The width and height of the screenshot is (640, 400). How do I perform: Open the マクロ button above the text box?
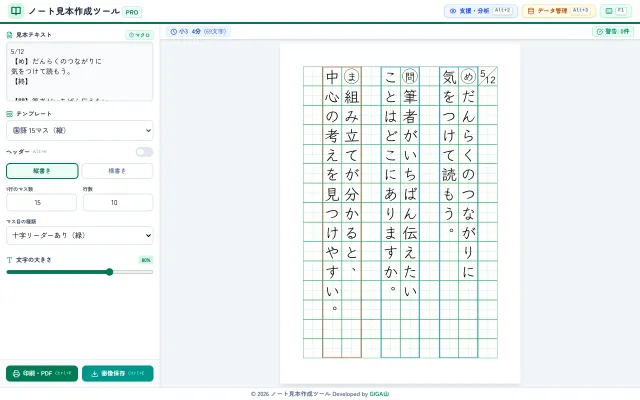click(x=139, y=35)
